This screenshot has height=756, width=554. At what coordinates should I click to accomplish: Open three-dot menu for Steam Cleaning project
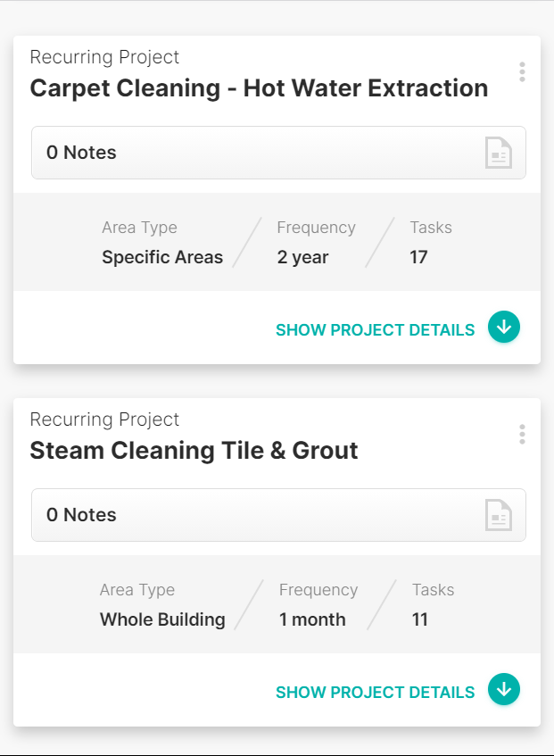(522, 435)
